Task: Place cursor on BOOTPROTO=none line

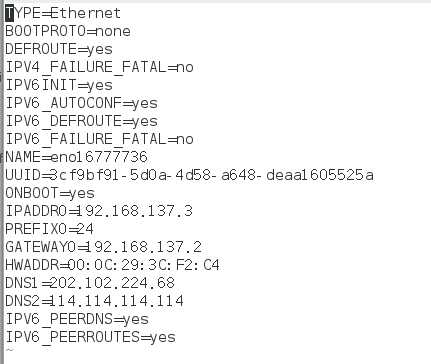Action: (x=68, y=31)
